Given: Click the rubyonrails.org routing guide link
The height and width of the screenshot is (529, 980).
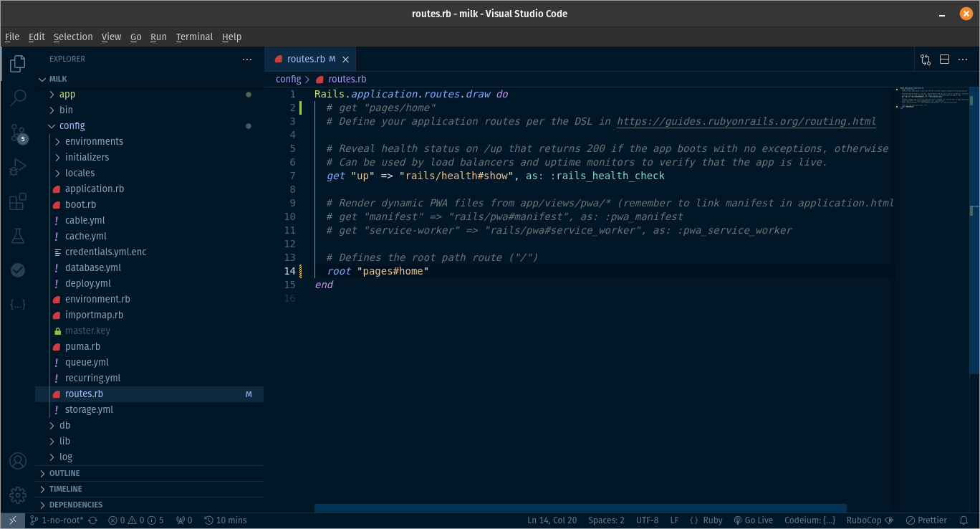Looking at the screenshot, I should point(746,122).
